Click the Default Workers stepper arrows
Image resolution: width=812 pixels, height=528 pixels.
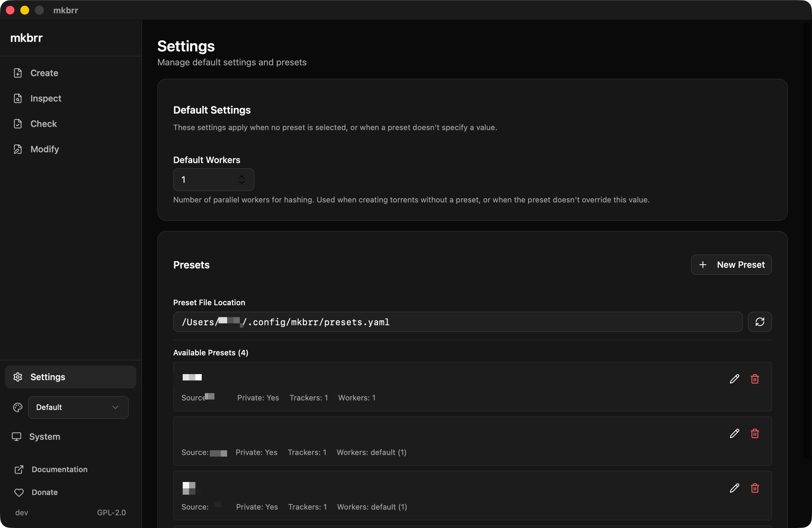click(x=242, y=180)
